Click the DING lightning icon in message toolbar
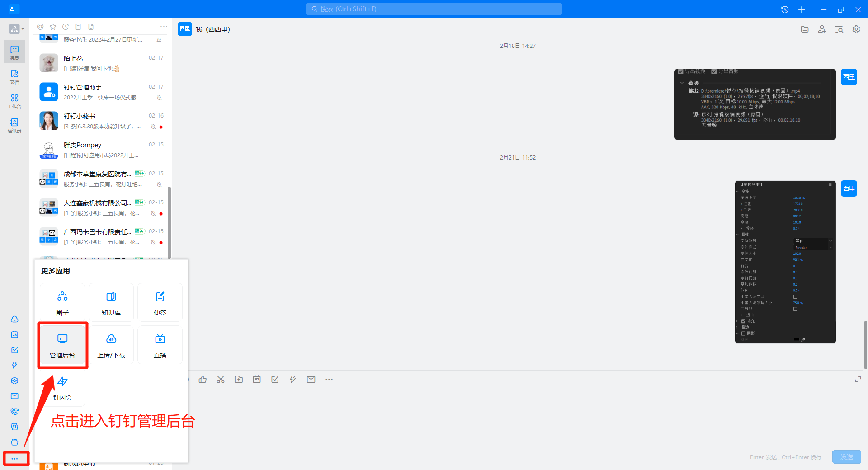The image size is (868, 470). 293,380
